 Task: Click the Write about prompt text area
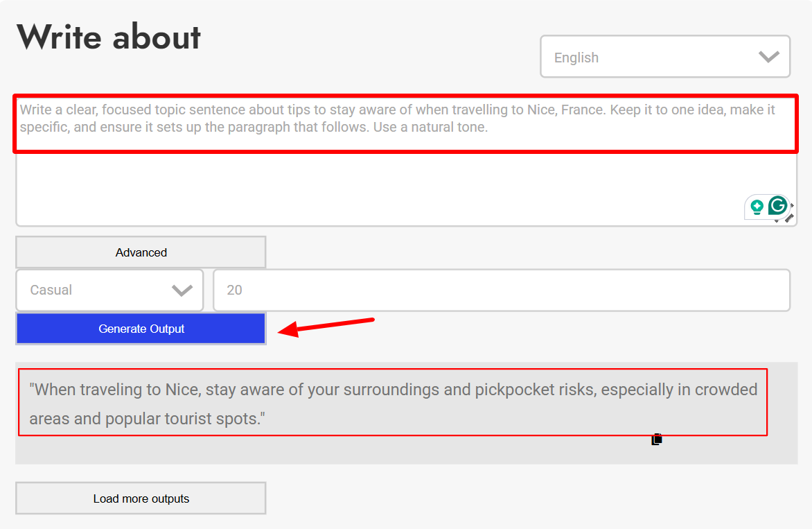[x=406, y=161]
